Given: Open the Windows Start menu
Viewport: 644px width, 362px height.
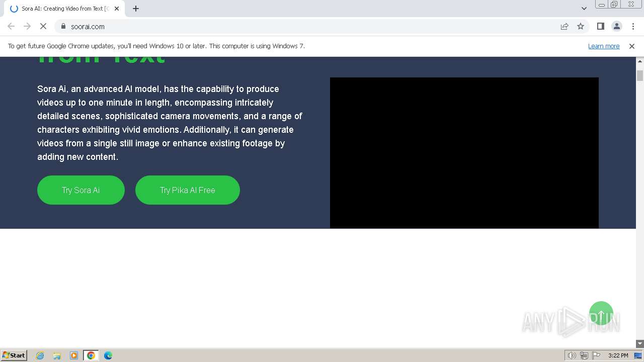Looking at the screenshot, I should tap(14, 355).
